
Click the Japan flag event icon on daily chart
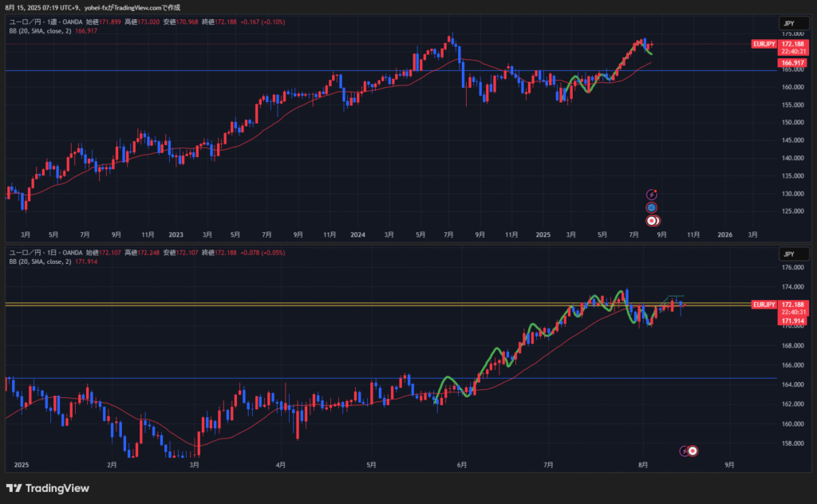pos(693,451)
